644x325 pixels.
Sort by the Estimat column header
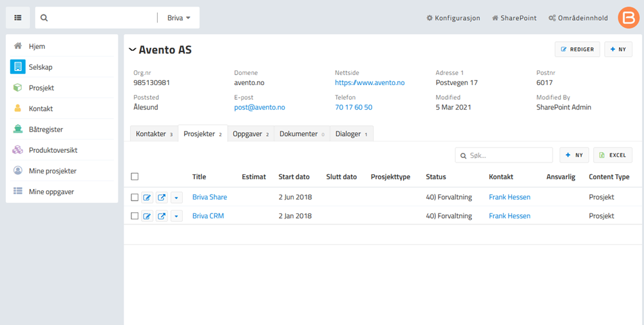point(254,177)
